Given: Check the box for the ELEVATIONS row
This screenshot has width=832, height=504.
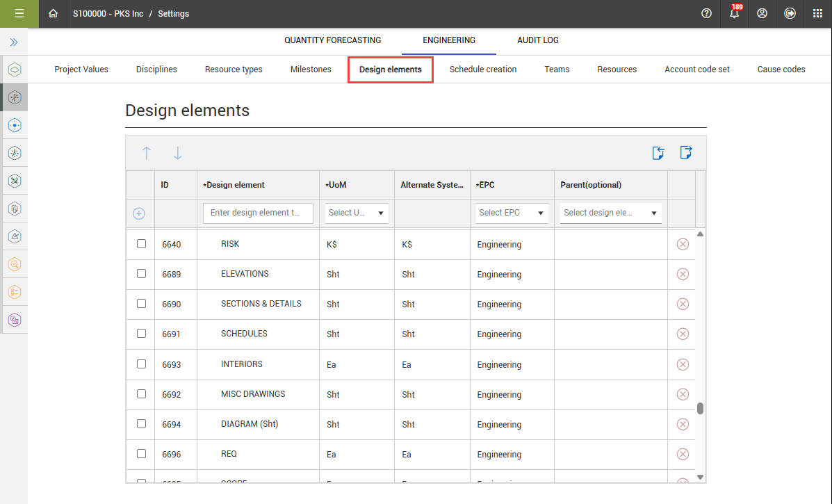Looking at the screenshot, I should 142,274.
